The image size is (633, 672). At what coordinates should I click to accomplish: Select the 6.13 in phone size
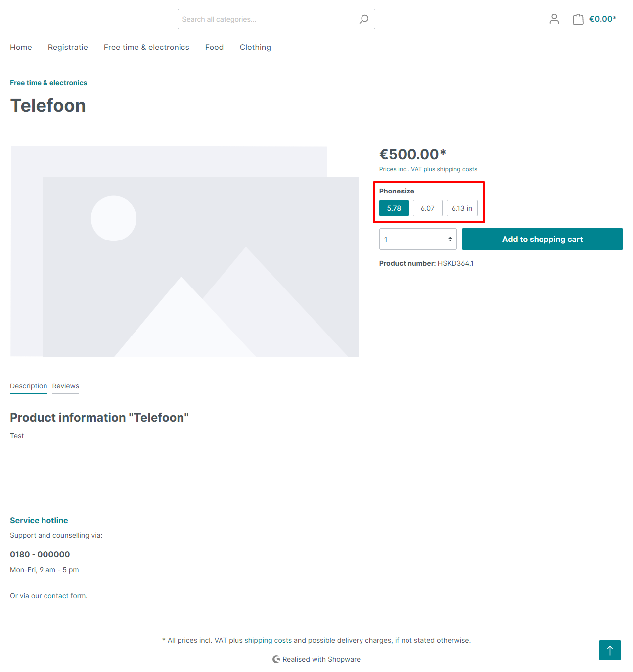(462, 208)
